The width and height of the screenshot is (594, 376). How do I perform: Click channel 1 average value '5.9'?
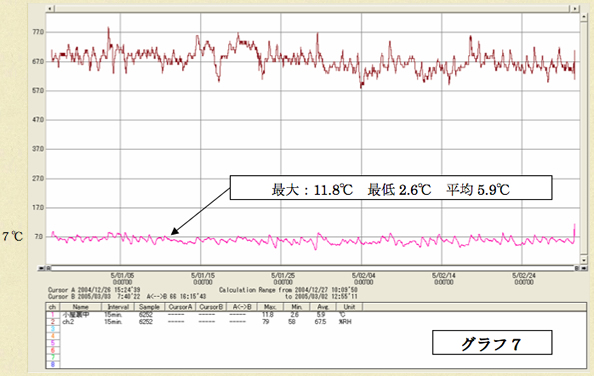[320, 315]
